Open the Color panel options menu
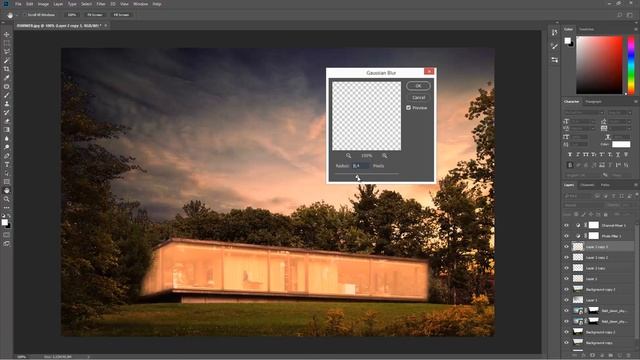Viewport: 640px width, 360px height. pos(636,29)
